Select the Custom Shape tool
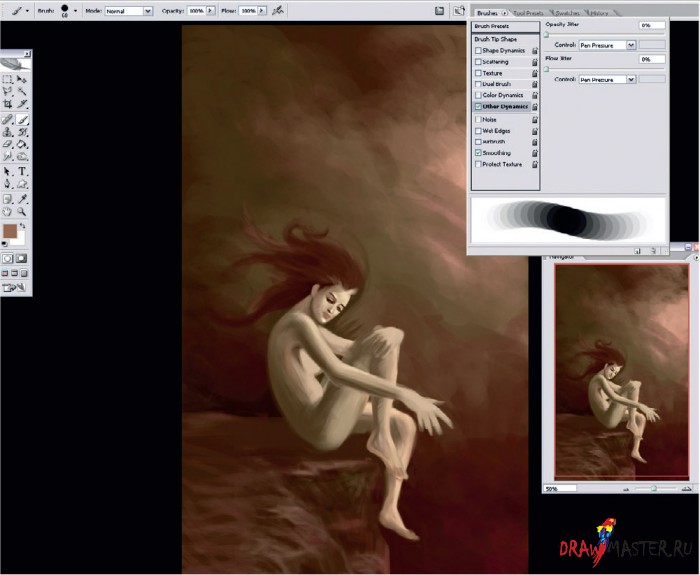Image resolution: width=700 pixels, height=575 pixels. click(22, 183)
